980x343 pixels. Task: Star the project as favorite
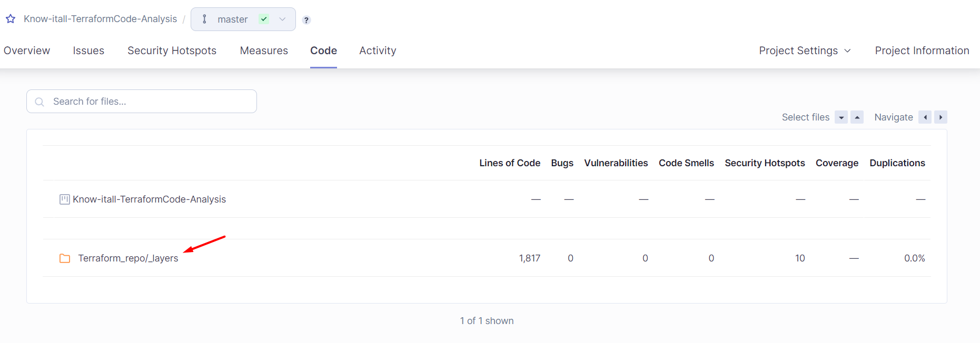[x=11, y=19]
